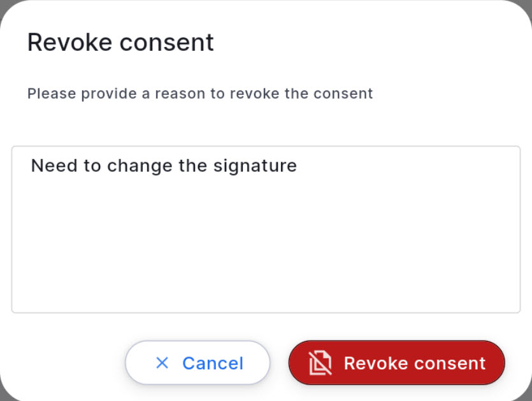This screenshot has width=532, height=401.
Task: Select the white Cancel pill button
Action: pos(198,363)
